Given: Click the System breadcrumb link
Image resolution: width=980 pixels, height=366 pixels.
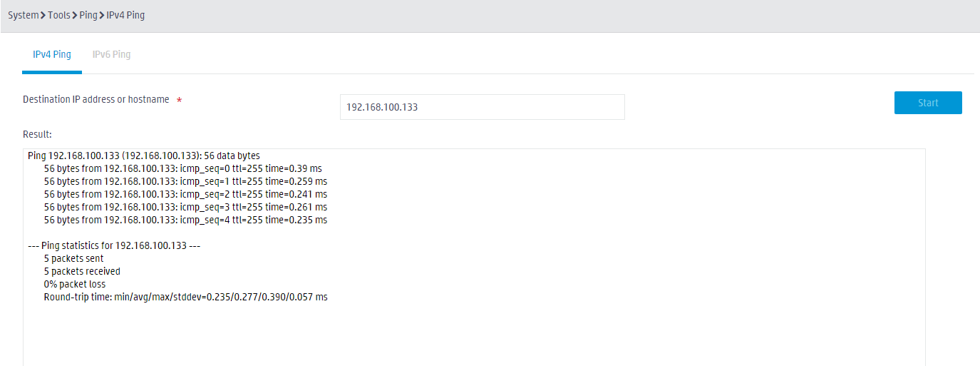Looking at the screenshot, I should (x=23, y=15).
